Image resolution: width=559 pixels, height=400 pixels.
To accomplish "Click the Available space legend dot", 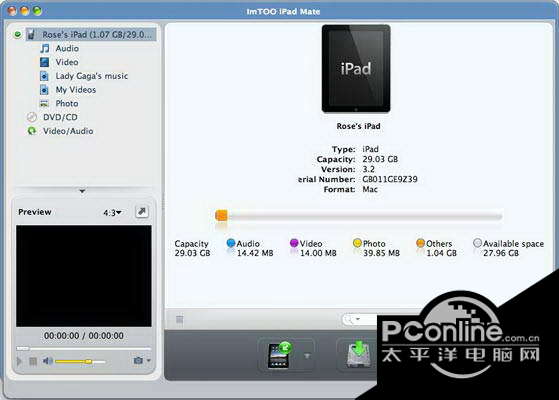I will click(x=477, y=243).
